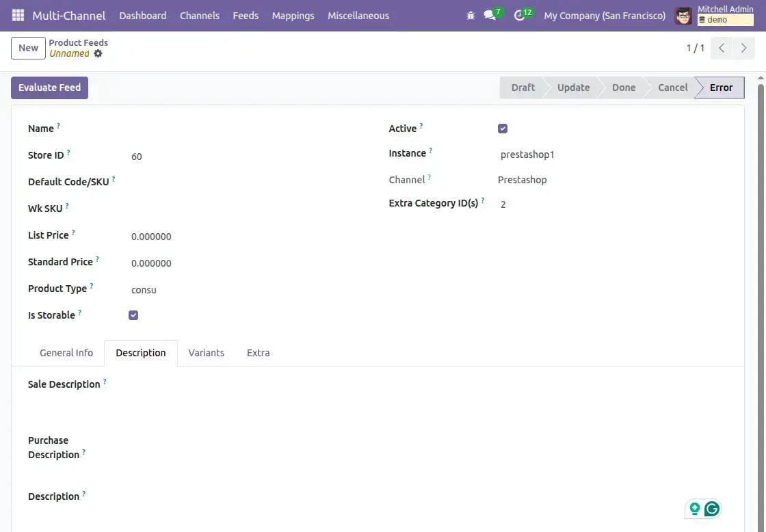Expand the Miscellaneous menu
The width and height of the screenshot is (766, 532).
(x=358, y=15)
